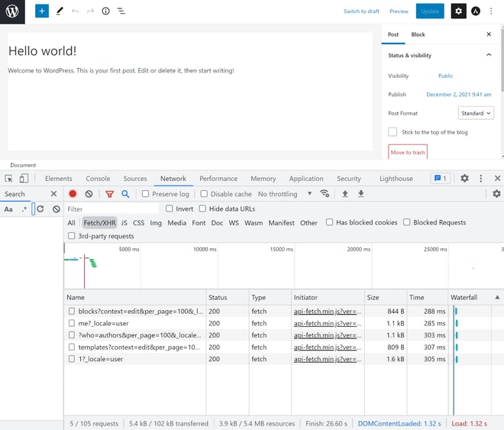Screen dimensions: 504x430
Task: Toggle the editor settings gear sidebar
Action: [459, 11]
